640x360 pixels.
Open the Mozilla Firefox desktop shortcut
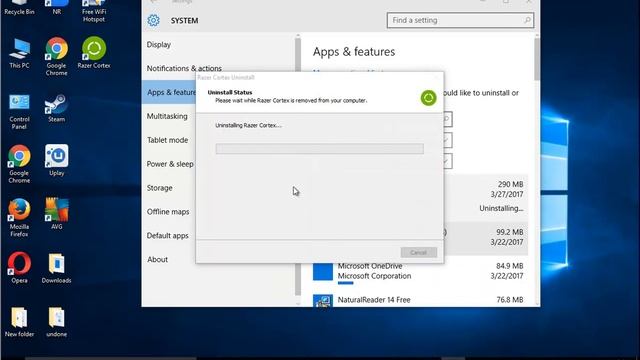click(19, 218)
